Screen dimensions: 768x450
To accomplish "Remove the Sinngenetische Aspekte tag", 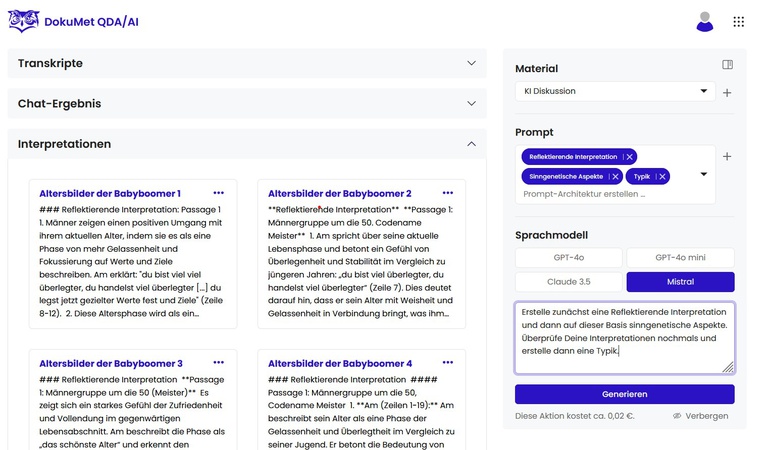I will [616, 176].
